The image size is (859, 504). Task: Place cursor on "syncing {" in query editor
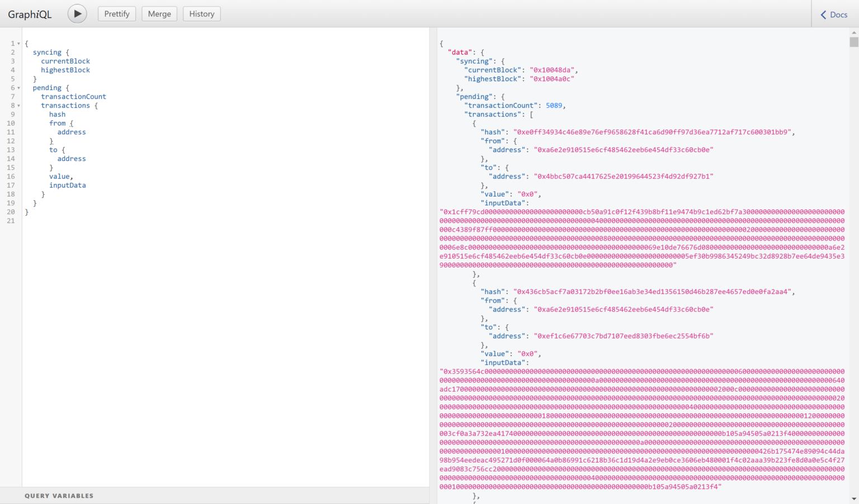click(x=51, y=53)
